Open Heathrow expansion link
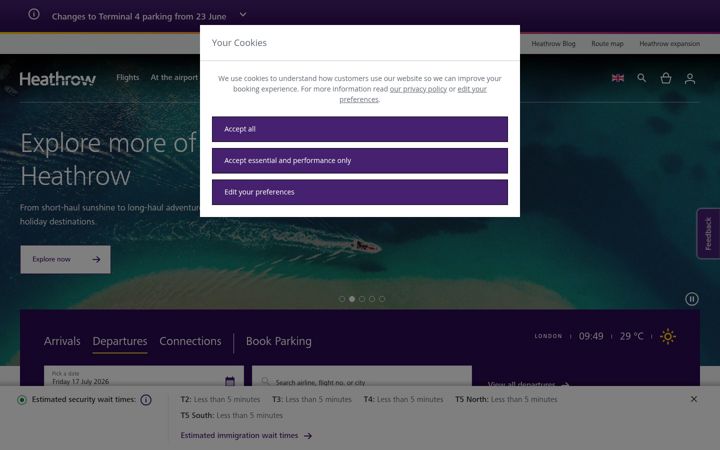This screenshot has height=450, width=720. click(669, 44)
